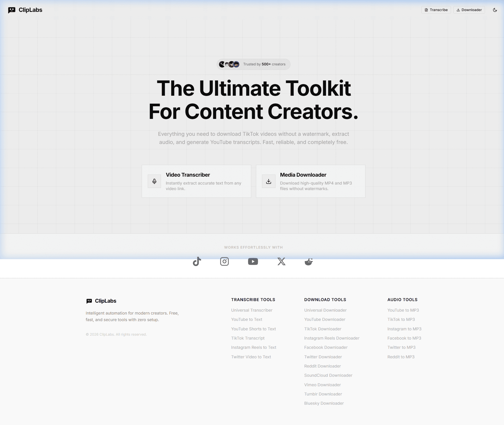
Task: Open Instagram to MP3 link
Action: pos(404,329)
